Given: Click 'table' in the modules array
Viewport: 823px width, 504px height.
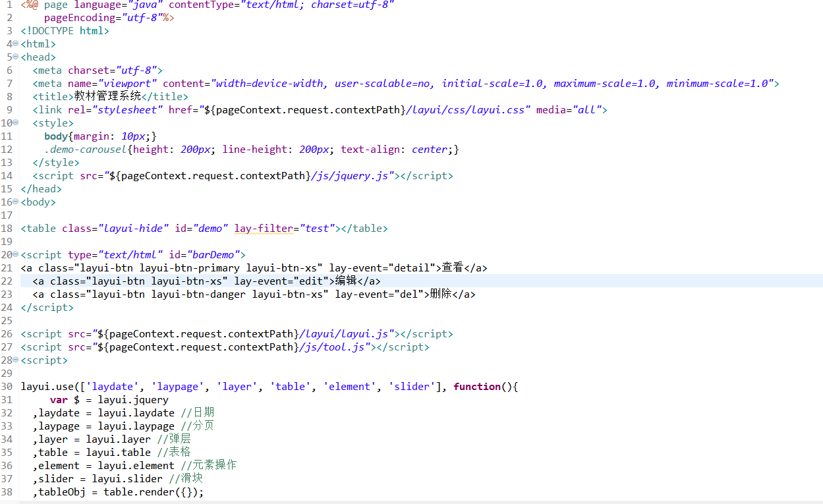Looking at the screenshot, I should tap(291, 387).
